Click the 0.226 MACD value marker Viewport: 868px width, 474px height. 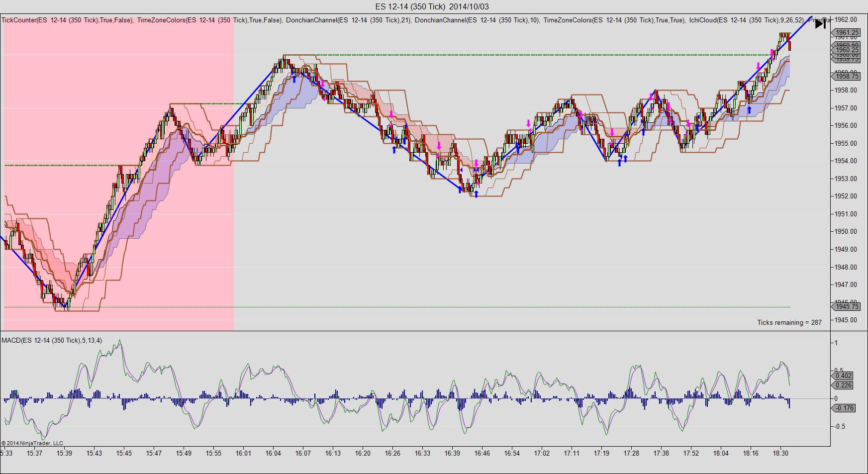coord(843,385)
